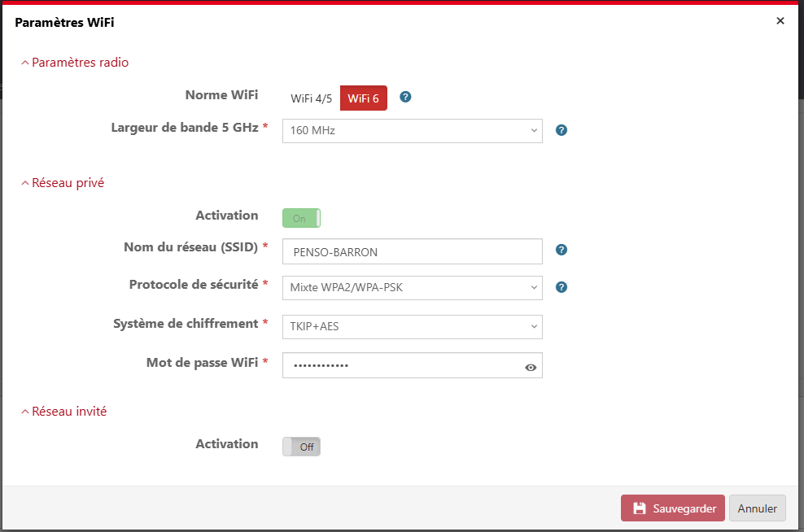Collapse the Réseau privé section
Screen dimensions: 804x532
point(63,183)
